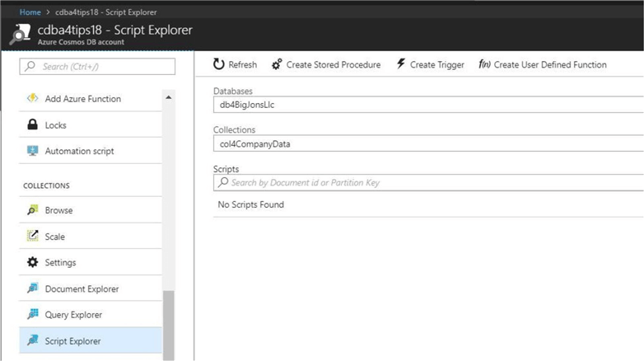
Task: Click the COLLECTIONS section heading
Action: (x=46, y=185)
